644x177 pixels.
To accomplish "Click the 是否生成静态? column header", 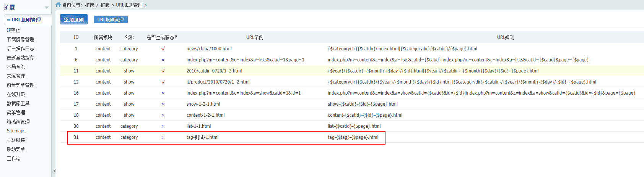I will (162, 37).
